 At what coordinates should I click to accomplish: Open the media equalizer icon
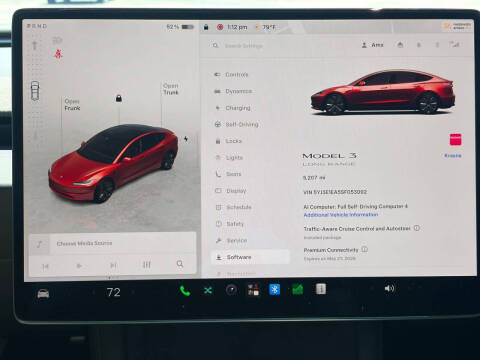147,265
